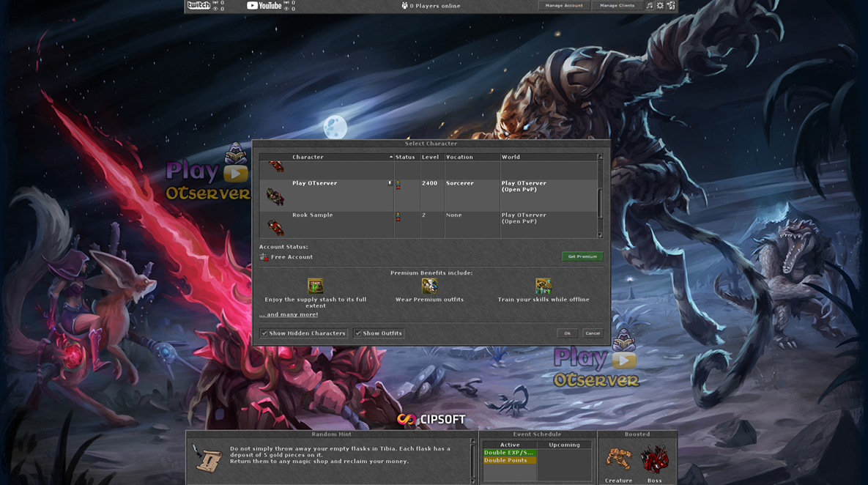Switch to the Upcoming events tab
868x485 pixels.
[x=564, y=445]
